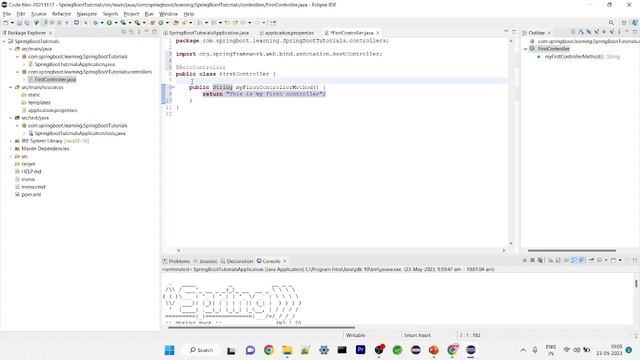Toggle Pin Console icon

[x=591, y=260]
